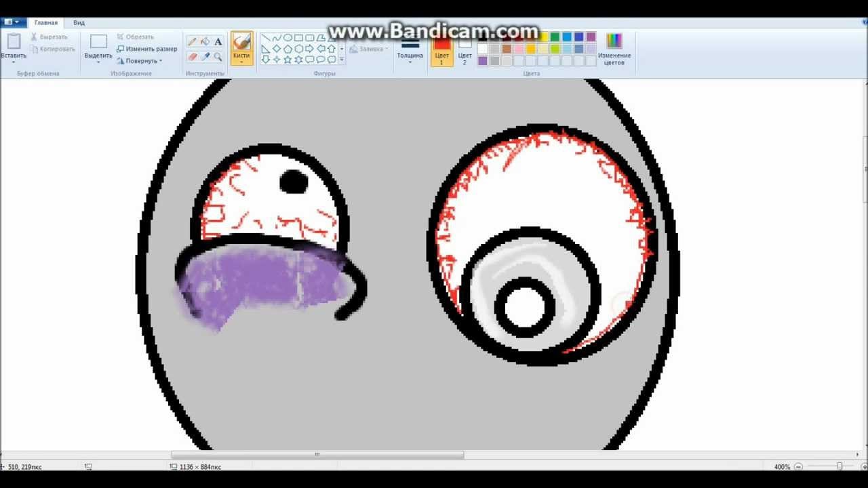Choose the five-point star shape
This screenshot has height=488, width=868.
[x=288, y=60]
